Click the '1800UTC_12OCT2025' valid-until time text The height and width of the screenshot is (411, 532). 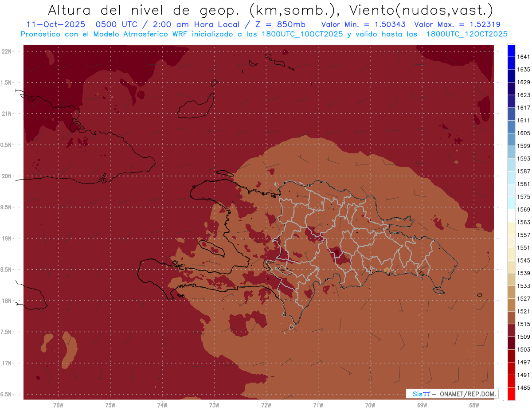467,34
